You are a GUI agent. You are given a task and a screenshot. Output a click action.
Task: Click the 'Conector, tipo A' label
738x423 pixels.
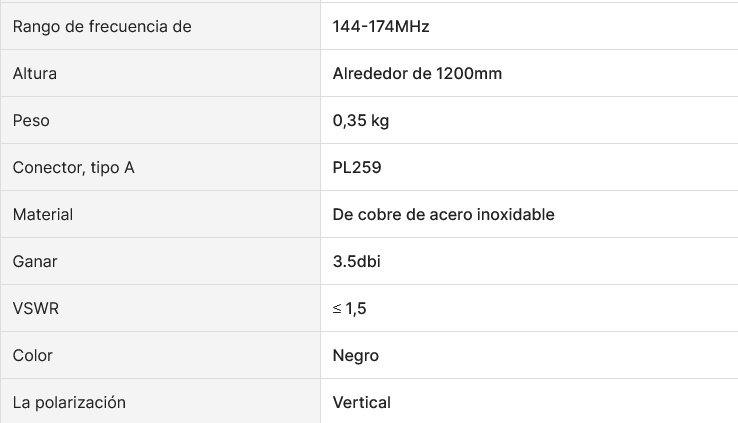point(73,167)
